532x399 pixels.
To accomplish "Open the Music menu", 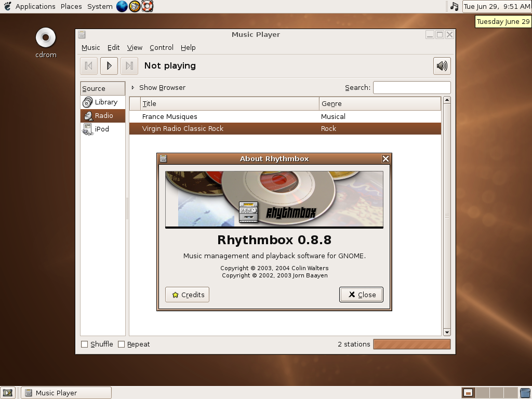I will click(90, 47).
